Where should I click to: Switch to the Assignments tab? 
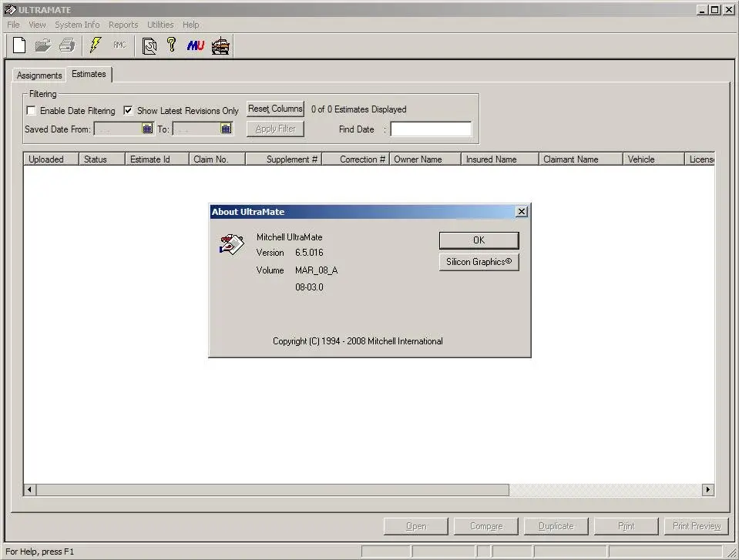(39, 75)
